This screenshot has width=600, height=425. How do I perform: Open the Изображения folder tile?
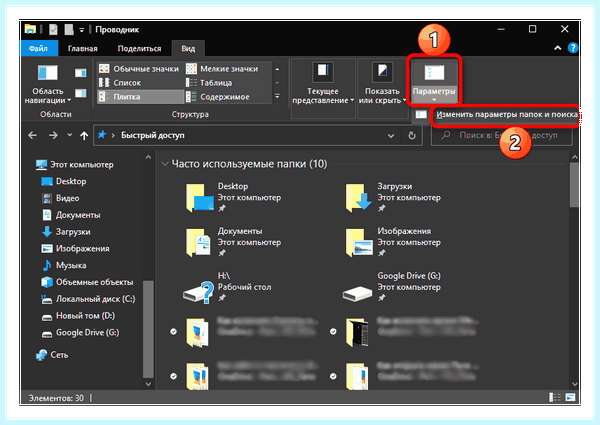[x=393, y=242]
